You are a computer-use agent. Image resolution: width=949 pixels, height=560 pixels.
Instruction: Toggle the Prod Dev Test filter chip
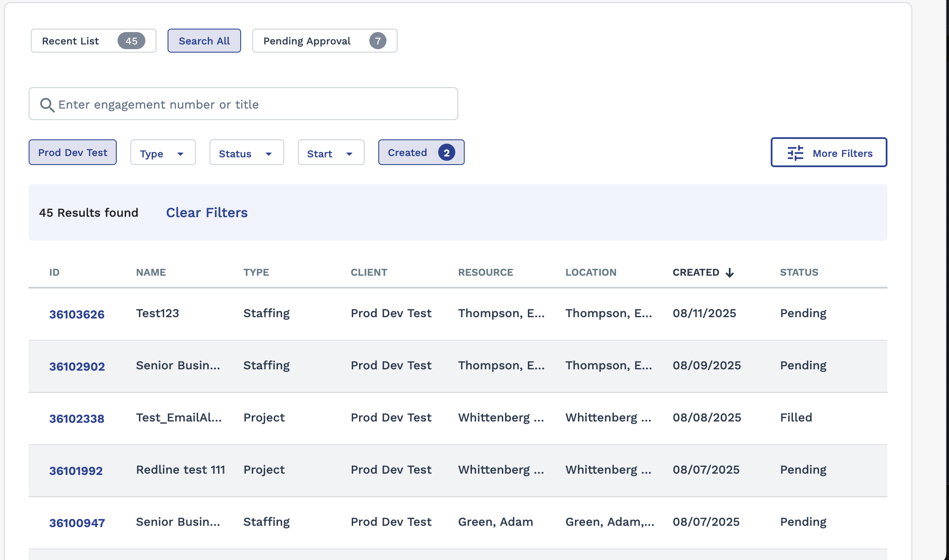pyautogui.click(x=73, y=153)
